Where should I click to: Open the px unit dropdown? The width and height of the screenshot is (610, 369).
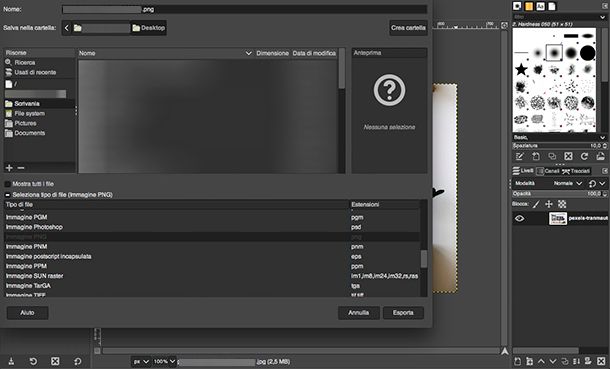point(141,362)
